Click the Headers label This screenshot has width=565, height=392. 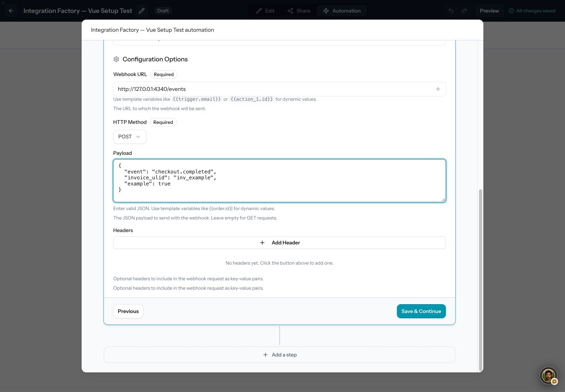[x=123, y=230]
